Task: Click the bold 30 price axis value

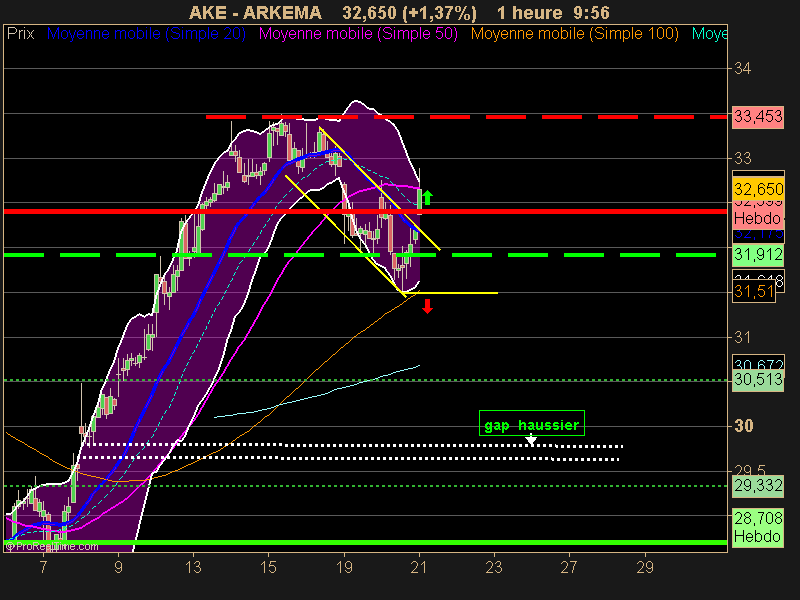Action: 743,426
